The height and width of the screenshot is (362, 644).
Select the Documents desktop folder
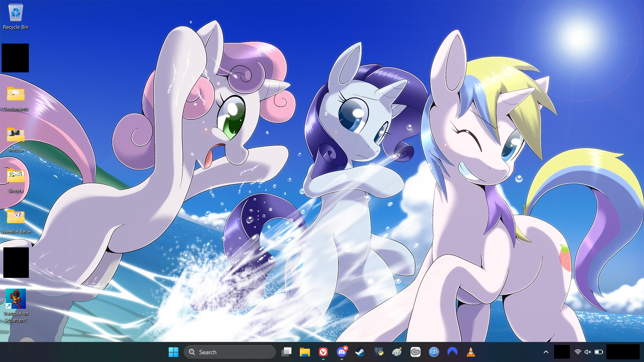click(x=15, y=98)
